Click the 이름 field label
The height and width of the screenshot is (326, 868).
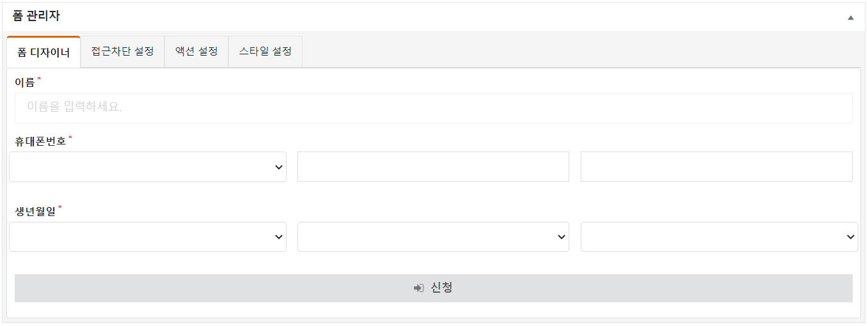(x=24, y=82)
